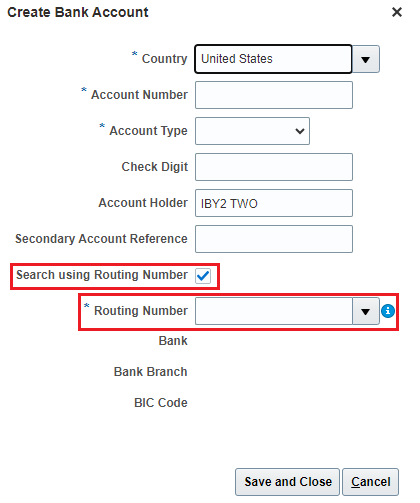Screen dimensions: 420x503
Task: Click the Search using Routing Number label
Action: pyautogui.click(x=102, y=275)
